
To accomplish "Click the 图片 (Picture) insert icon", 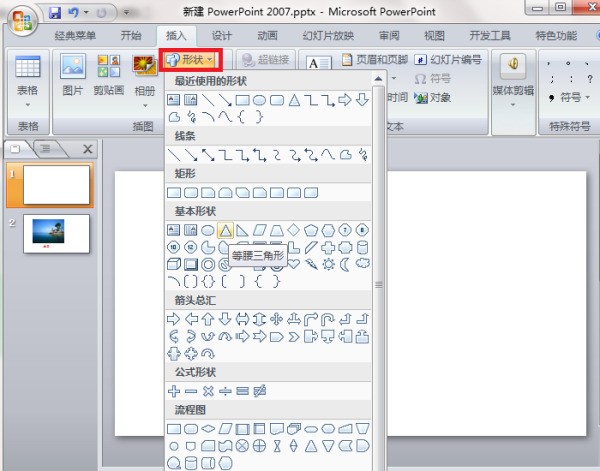I will coord(73,76).
